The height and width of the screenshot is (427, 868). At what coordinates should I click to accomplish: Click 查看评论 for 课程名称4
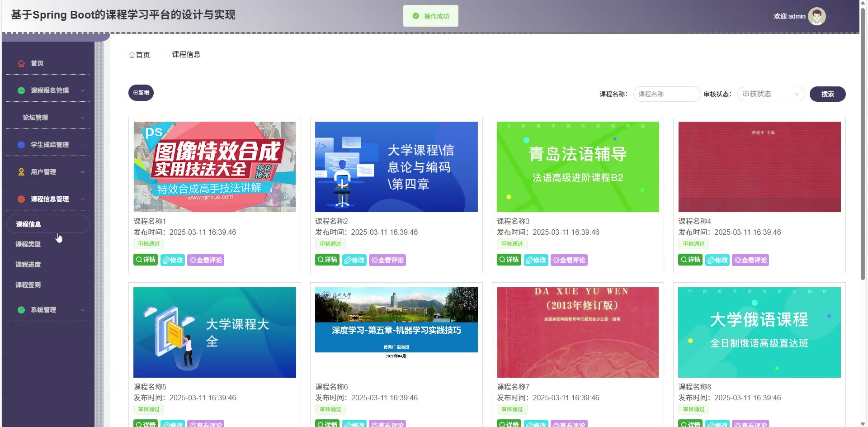750,260
